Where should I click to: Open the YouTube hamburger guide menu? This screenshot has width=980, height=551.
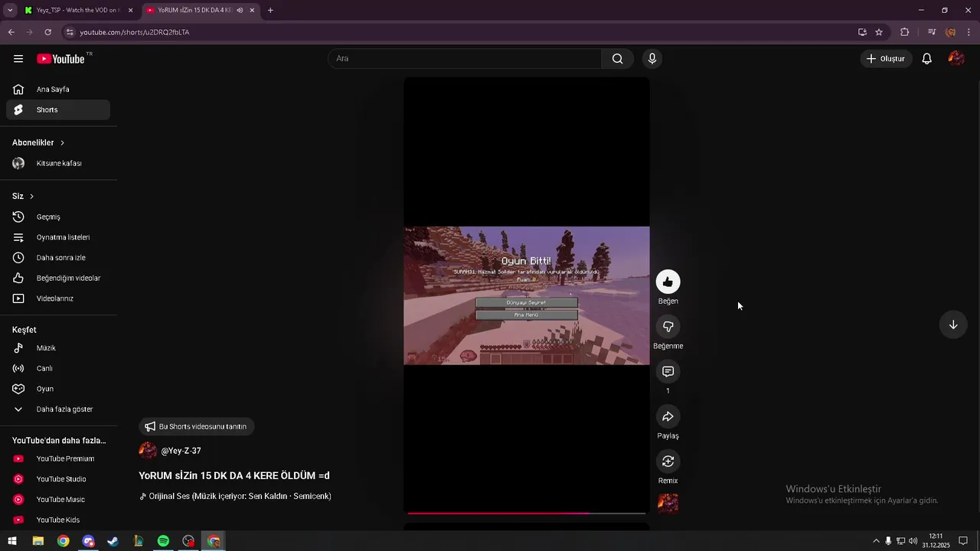tap(18, 59)
